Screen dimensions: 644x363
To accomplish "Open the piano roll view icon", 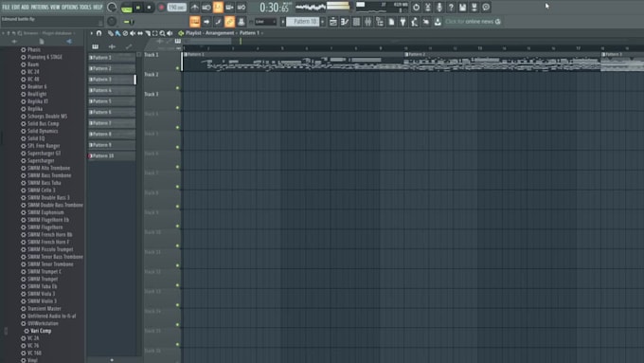I will click(x=345, y=22).
